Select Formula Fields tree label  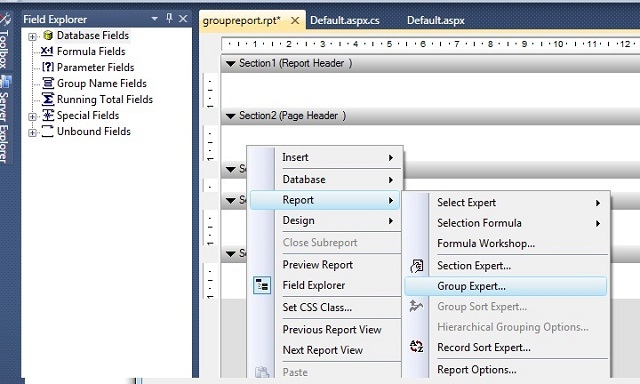(91, 51)
